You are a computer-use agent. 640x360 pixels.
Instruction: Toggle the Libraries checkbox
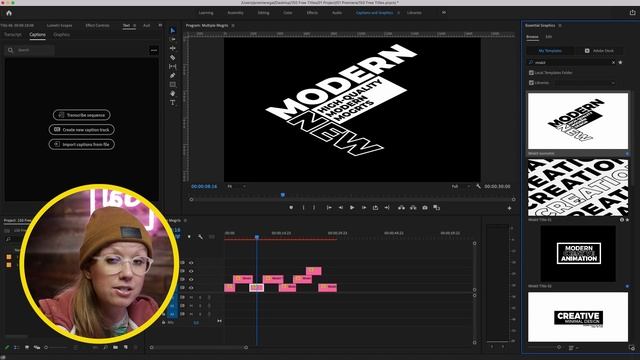[531, 82]
